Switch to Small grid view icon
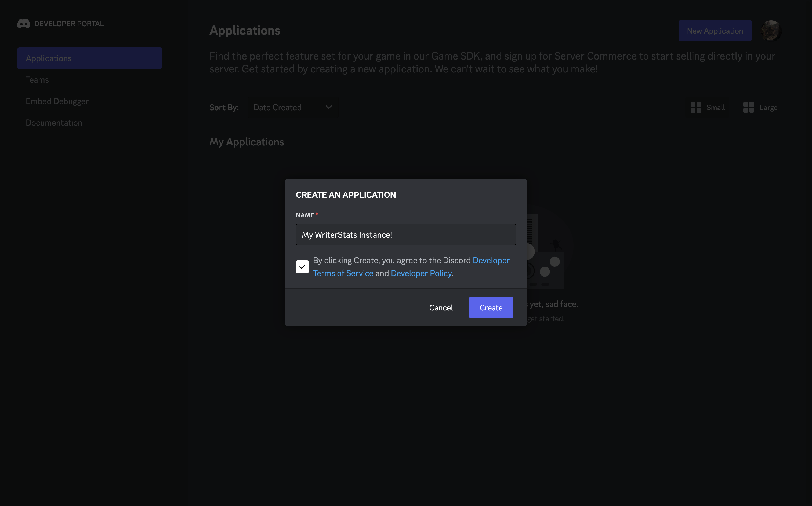Screen dimensions: 812x506 point(696,107)
